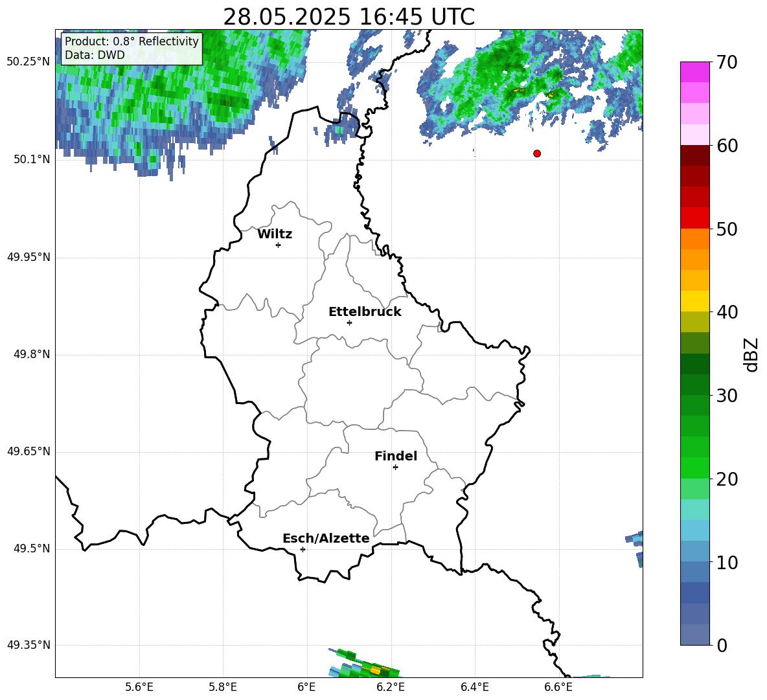The image size is (767, 700).
Task: Click the cross marker below Esch/Alzette
Action: pyautogui.click(x=303, y=549)
